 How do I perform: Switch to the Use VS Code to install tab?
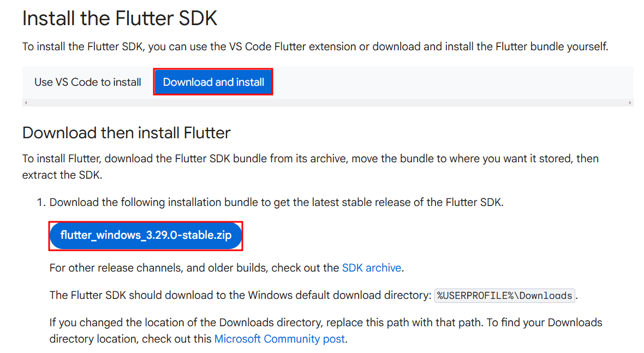[x=87, y=83]
